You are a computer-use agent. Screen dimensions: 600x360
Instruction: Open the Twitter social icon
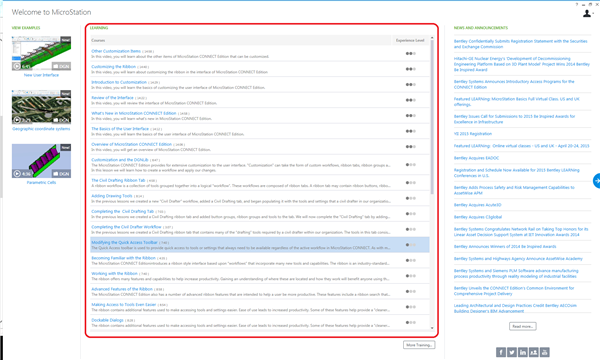512,352
